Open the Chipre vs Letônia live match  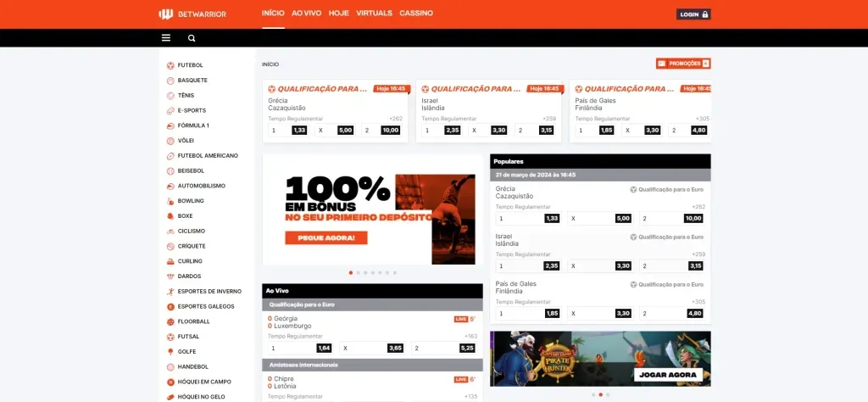pyautogui.click(x=281, y=382)
